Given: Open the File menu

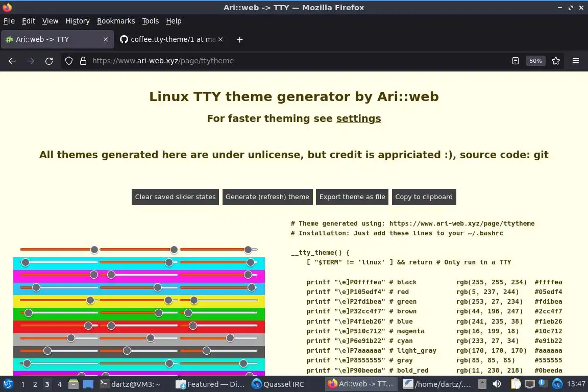Looking at the screenshot, I should pos(9,21).
